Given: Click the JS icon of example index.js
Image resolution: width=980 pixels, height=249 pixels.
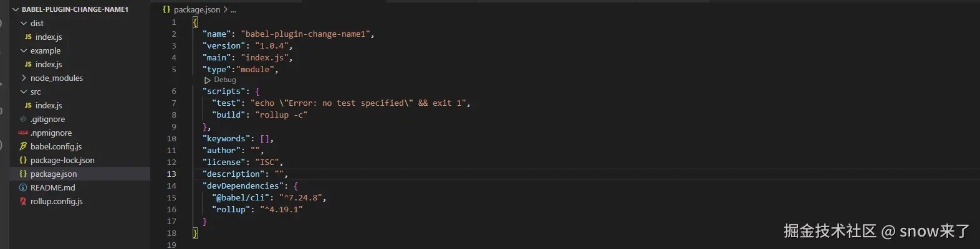Looking at the screenshot, I should tap(28, 64).
